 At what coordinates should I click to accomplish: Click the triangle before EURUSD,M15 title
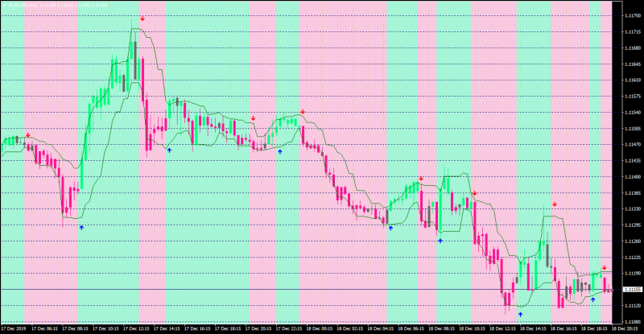click(5, 6)
